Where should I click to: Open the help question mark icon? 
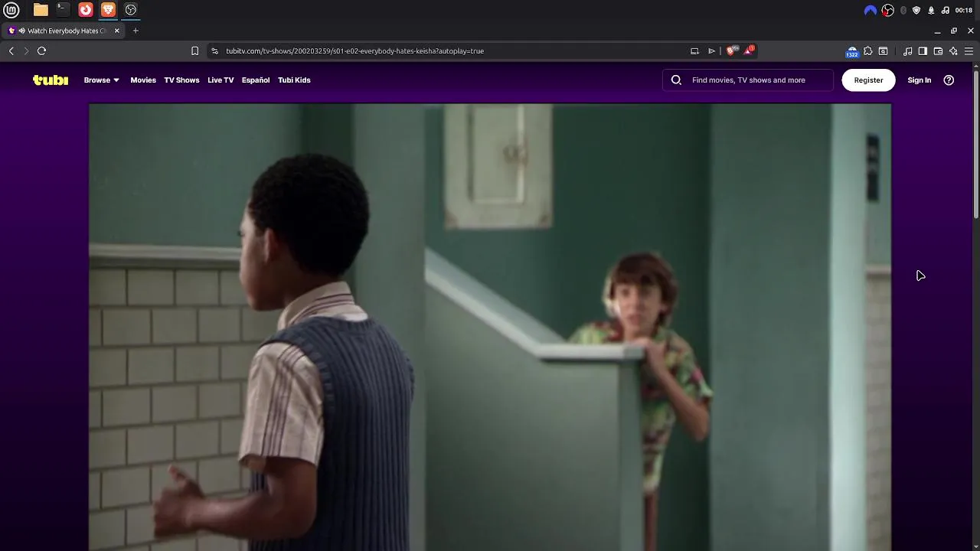949,80
